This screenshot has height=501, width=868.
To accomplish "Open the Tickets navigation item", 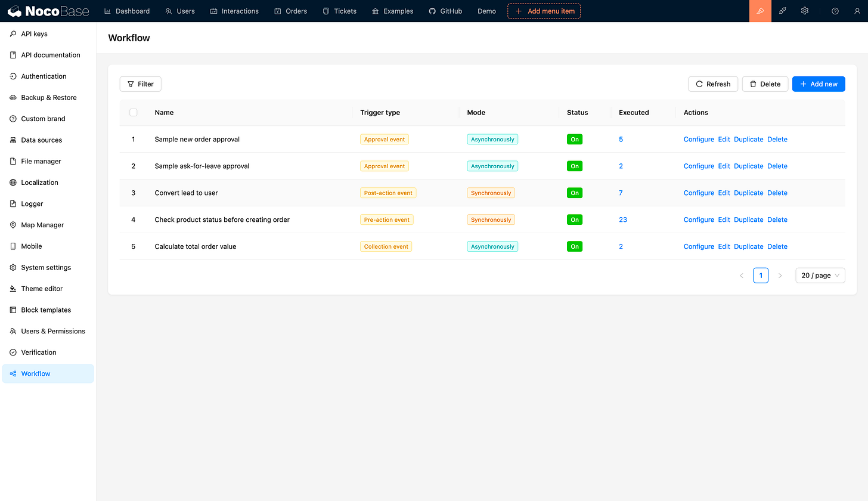I will tap(339, 11).
